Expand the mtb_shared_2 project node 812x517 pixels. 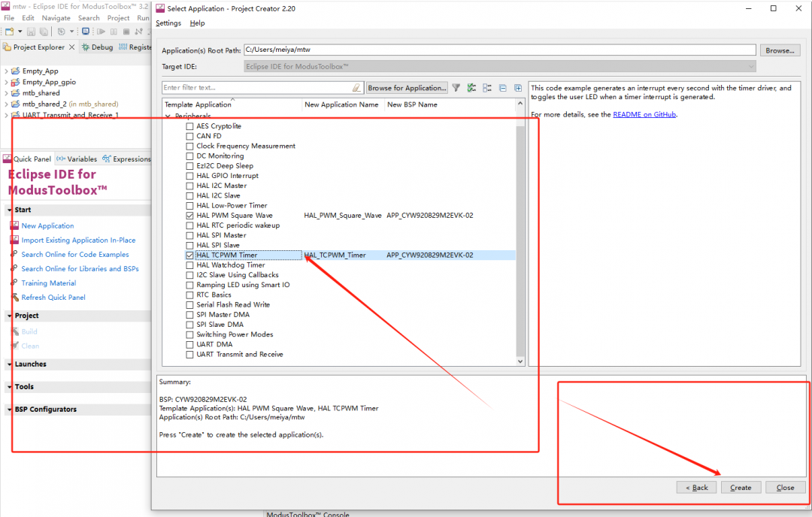click(6, 104)
